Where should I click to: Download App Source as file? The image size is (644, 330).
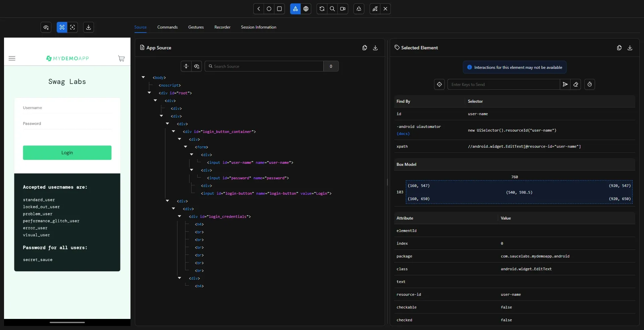click(x=375, y=48)
